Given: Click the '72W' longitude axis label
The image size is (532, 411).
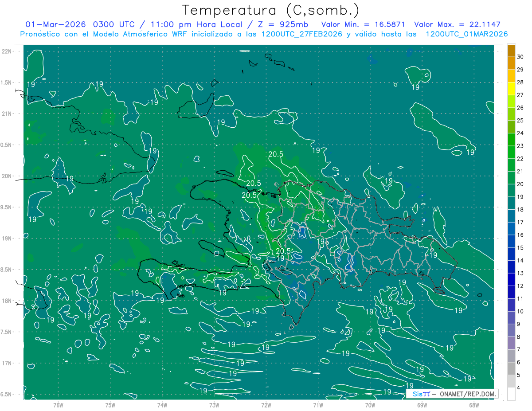Looking at the screenshot, I should [266, 405].
